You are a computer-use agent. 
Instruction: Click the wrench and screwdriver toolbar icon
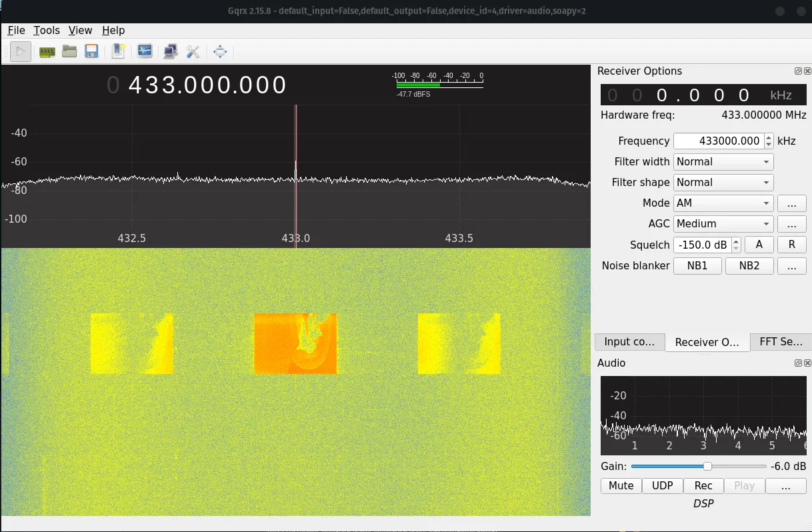(193, 51)
